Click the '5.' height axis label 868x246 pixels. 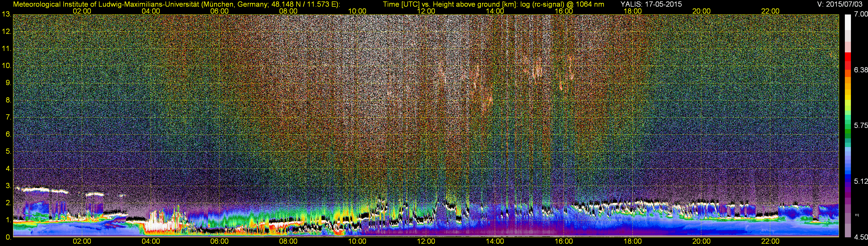(x=9, y=152)
